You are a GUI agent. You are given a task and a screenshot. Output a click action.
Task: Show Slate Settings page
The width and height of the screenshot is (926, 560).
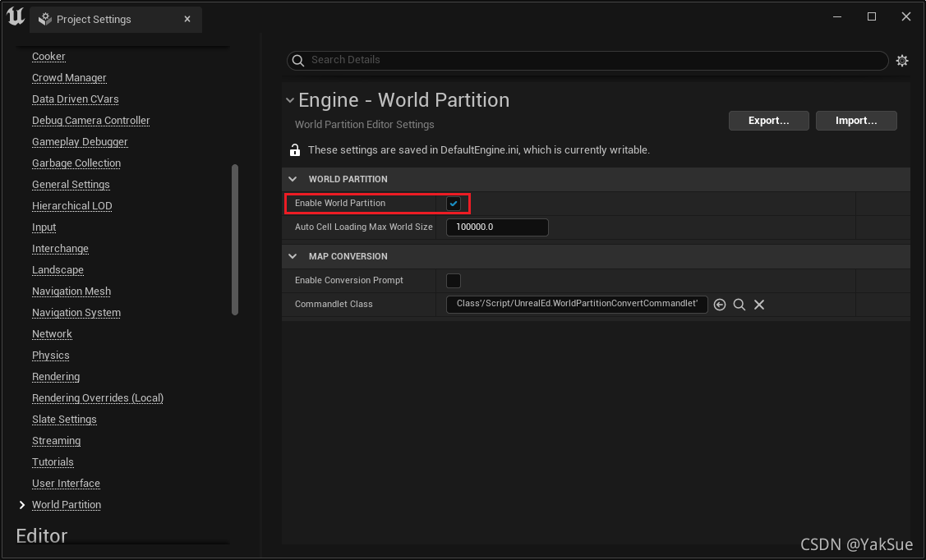(x=64, y=420)
